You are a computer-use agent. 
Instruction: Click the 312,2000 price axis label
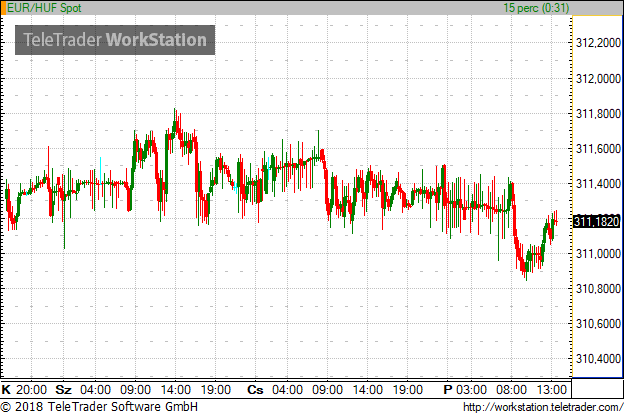598,43
